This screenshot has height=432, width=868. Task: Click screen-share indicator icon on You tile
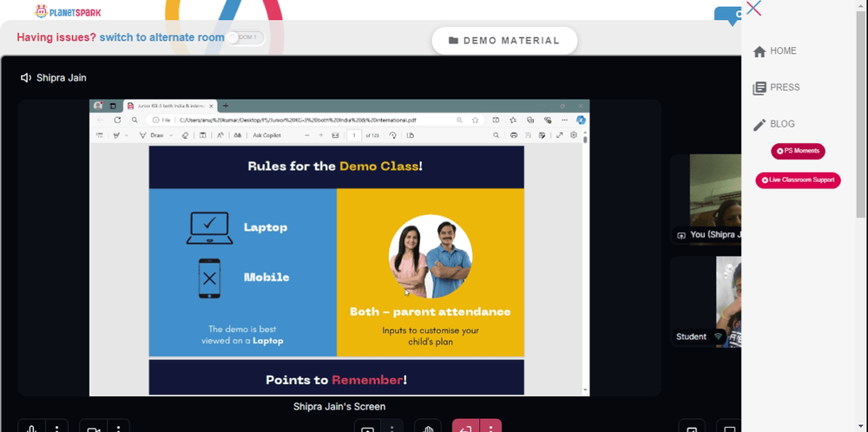click(x=681, y=235)
